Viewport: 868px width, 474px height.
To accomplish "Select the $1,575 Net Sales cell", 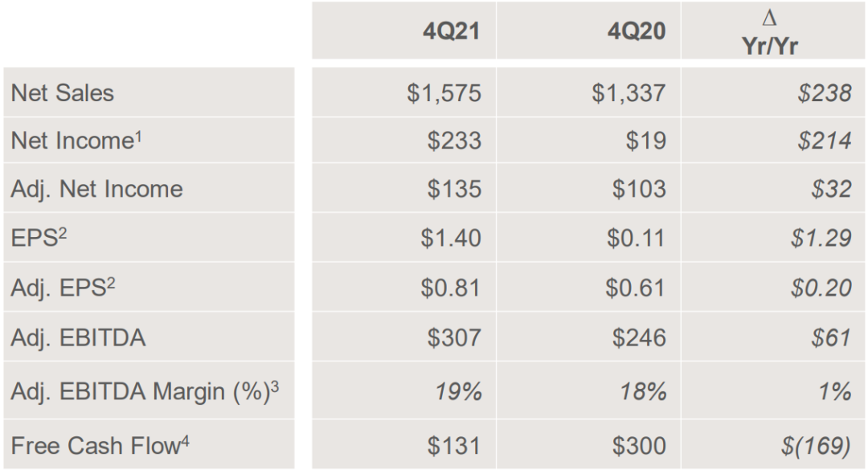I will tap(444, 93).
